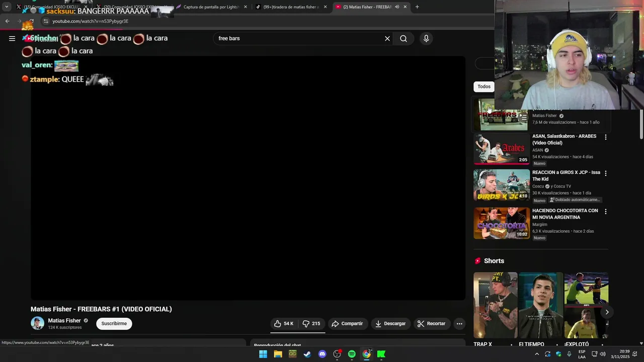
Task: Open Kick app from the taskbar
Action: [x=381, y=354]
